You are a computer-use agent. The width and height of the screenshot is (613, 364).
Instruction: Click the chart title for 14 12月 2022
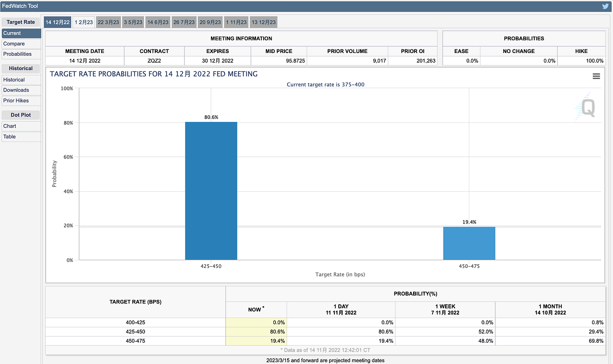153,74
